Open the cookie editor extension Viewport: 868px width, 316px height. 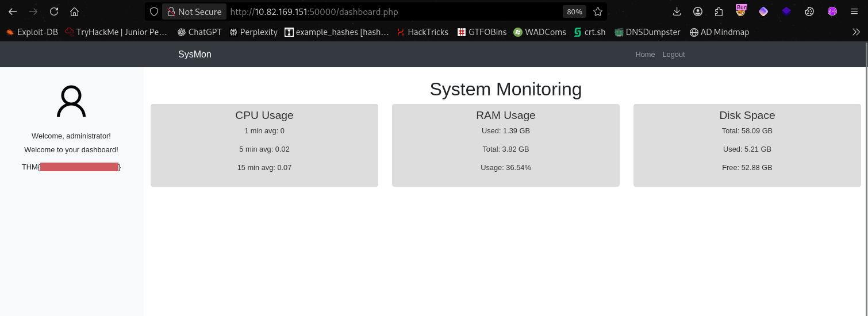(x=809, y=11)
